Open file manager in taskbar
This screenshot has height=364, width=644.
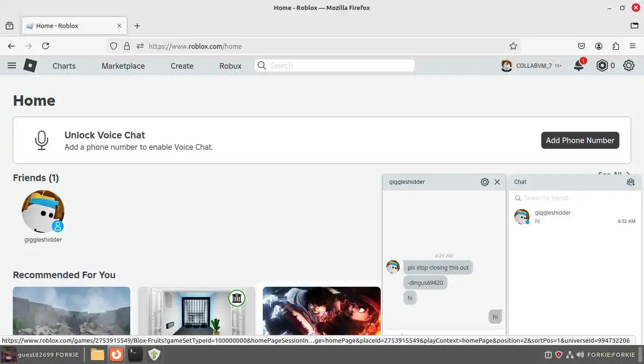tap(97, 354)
